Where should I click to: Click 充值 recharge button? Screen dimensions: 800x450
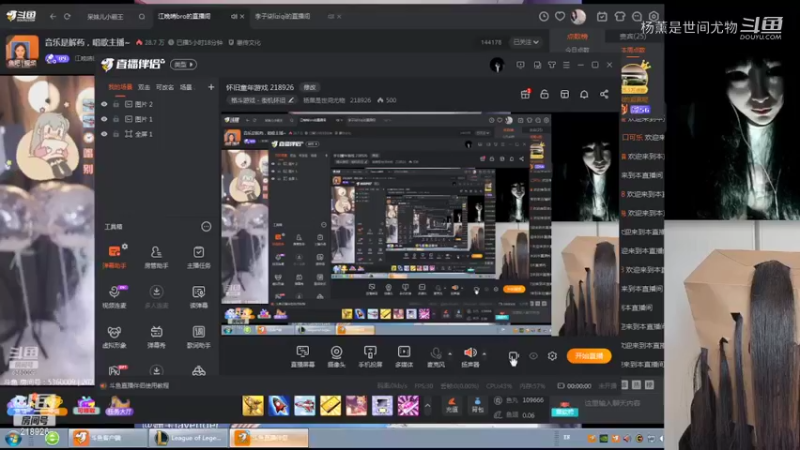point(452,405)
